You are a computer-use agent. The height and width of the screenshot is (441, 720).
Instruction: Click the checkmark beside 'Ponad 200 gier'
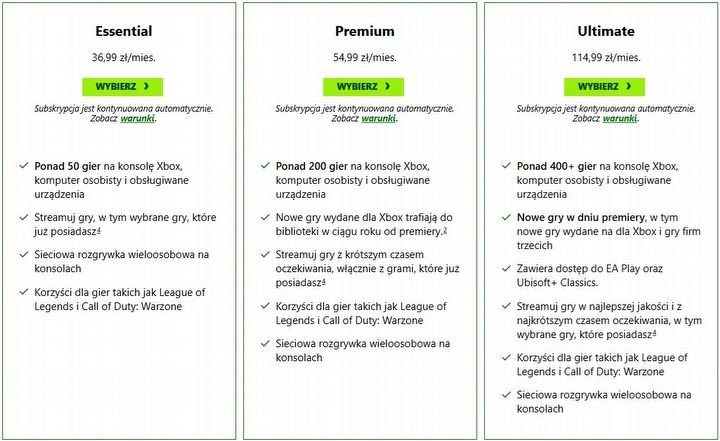pos(264,164)
